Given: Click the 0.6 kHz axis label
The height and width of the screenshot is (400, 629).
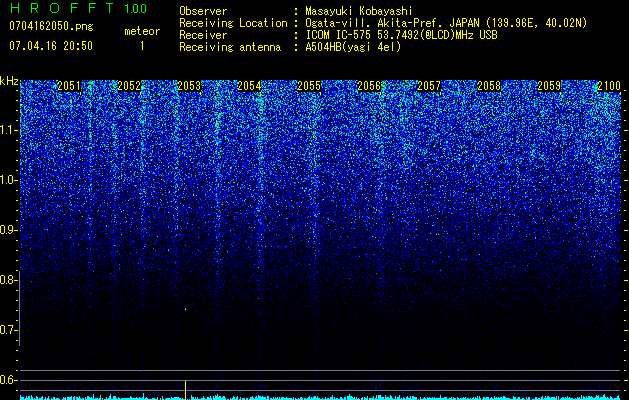Looking at the screenshot, I should [x=8, y=380].
